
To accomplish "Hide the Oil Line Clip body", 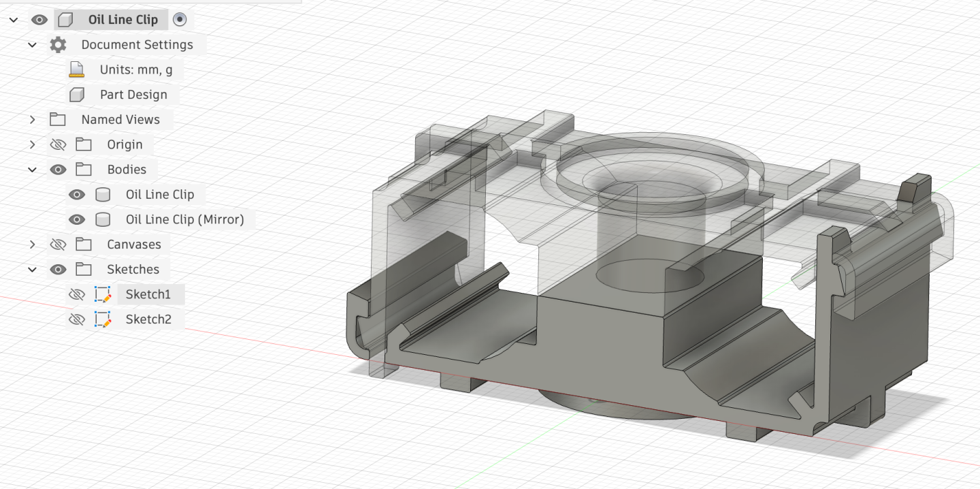I will click(x=77, y=195).
